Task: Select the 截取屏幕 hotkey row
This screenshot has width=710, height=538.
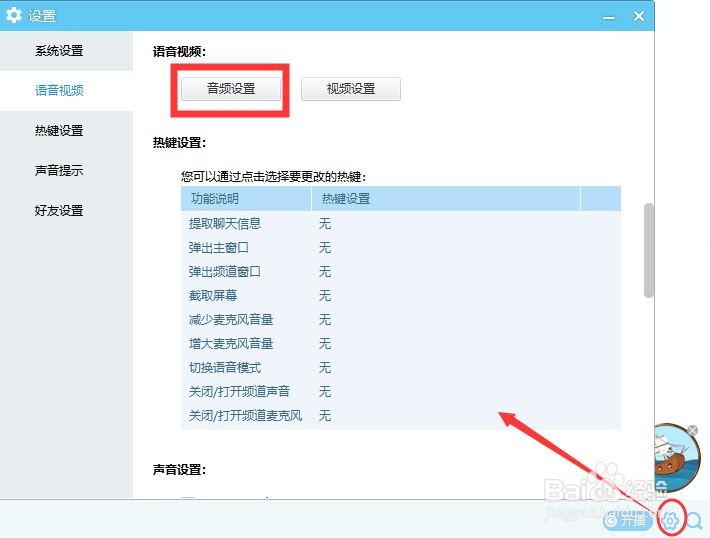Action: 401,295
